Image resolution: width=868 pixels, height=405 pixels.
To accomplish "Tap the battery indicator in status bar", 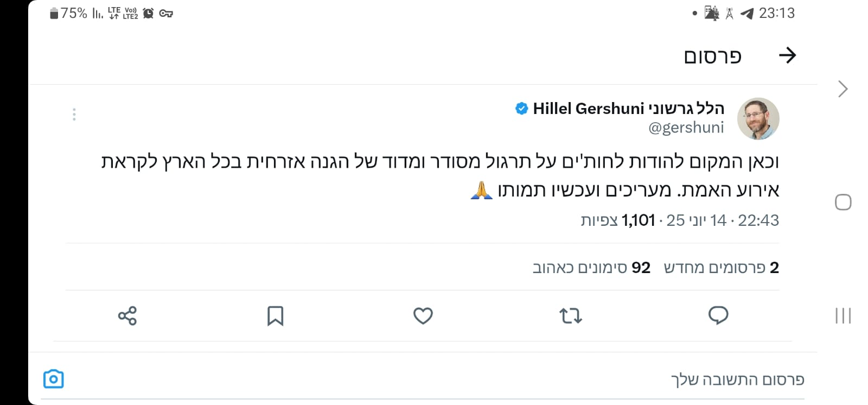I will [x=54, y=14].
